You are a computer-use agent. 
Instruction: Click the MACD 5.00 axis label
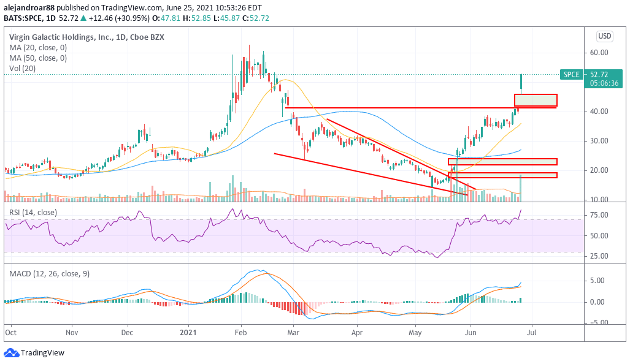pyautogui.click(x=597, y=281)
